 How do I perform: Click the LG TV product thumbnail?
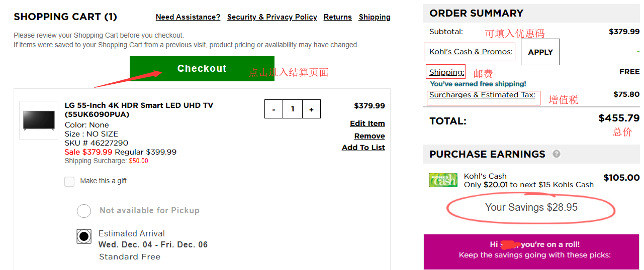[38, 120]
